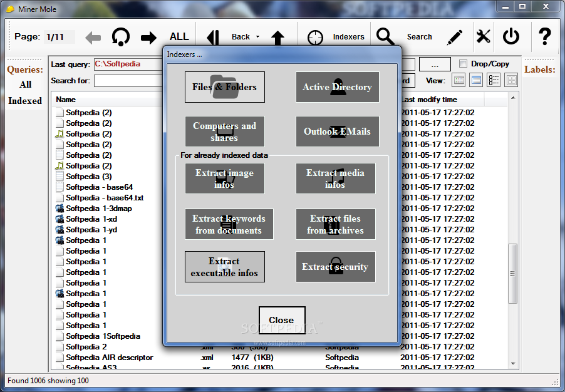Click the Back toolbar icon
565x392 pixels.
point(212,38)
